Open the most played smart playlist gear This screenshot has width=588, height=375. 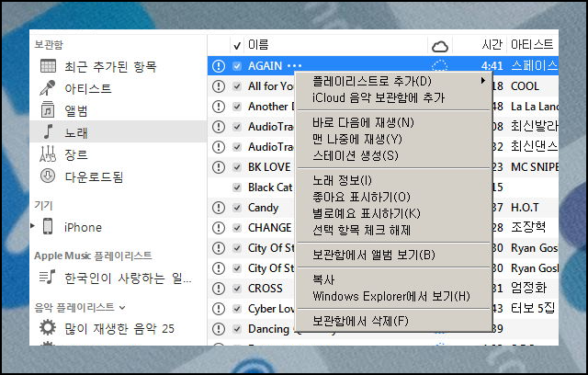tap(48, 327)
